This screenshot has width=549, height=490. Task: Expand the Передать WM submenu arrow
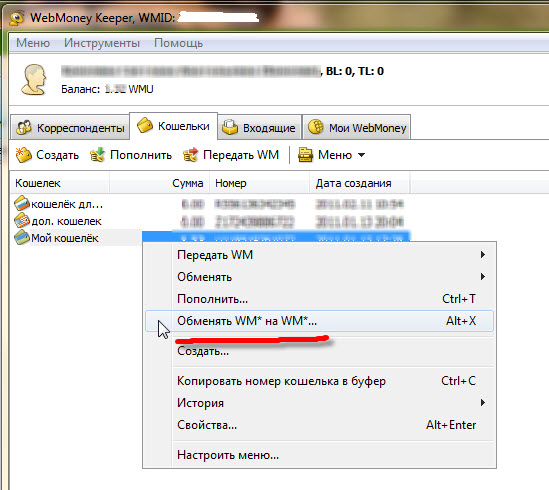(x=483, y=255)
